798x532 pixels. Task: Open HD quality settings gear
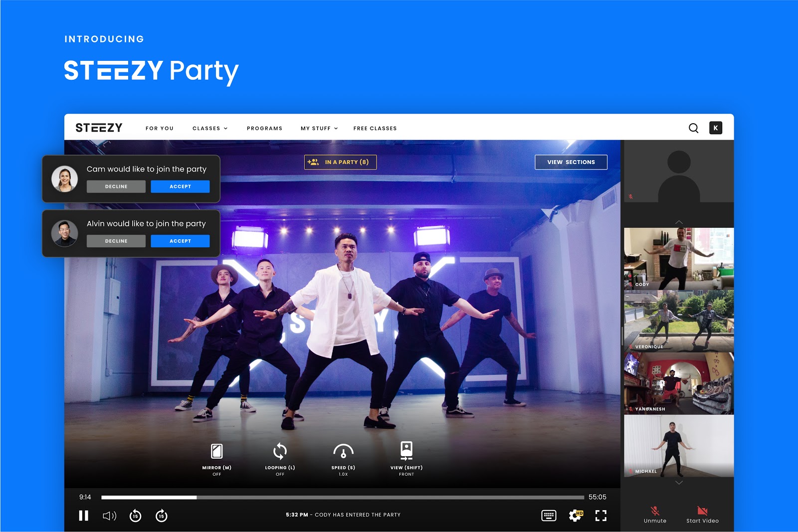[x=575, y=516]
